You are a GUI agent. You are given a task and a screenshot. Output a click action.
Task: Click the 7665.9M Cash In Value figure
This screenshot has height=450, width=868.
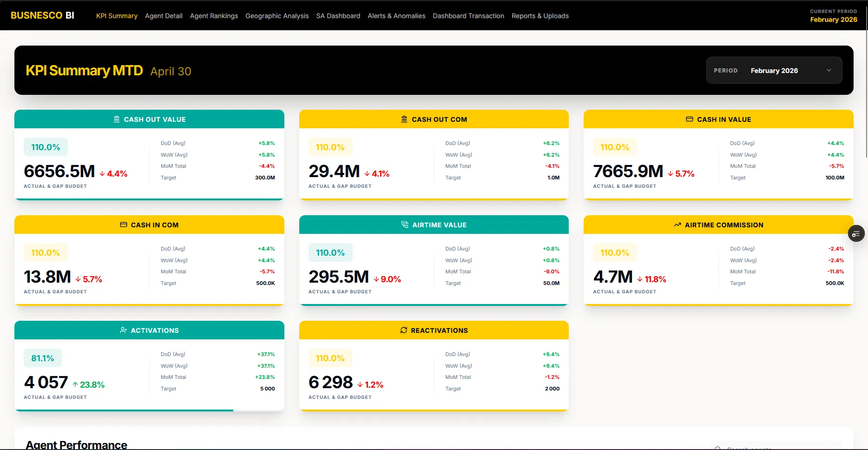pyautogui.click(x=628, y=172)
